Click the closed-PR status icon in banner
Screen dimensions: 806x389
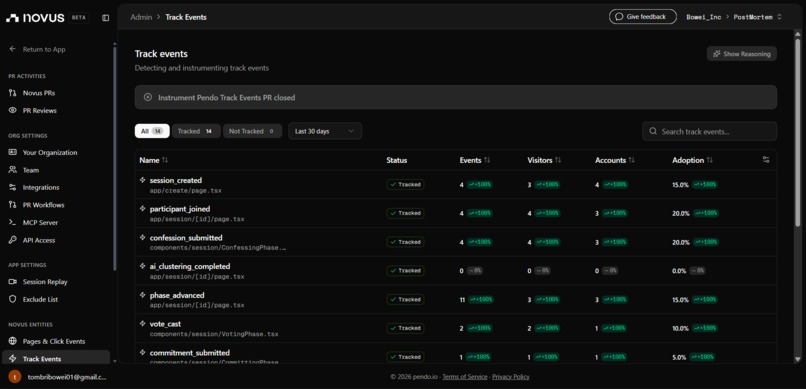148,97
